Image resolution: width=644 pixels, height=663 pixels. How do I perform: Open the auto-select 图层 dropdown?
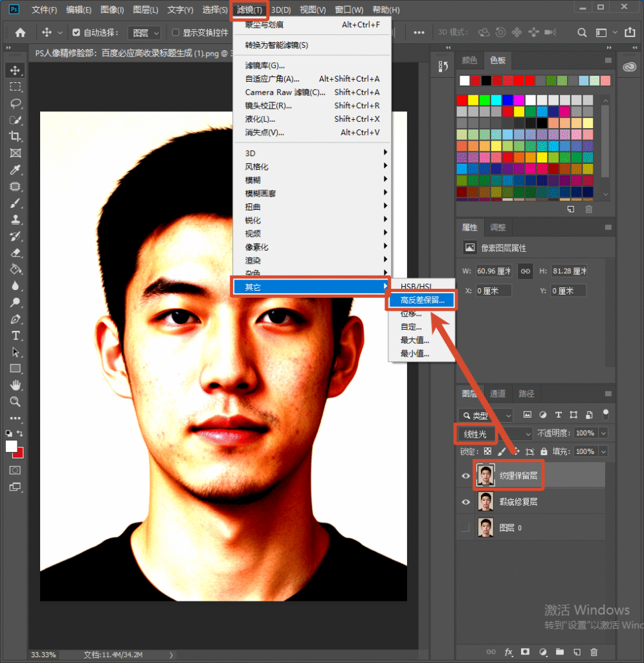144,32
